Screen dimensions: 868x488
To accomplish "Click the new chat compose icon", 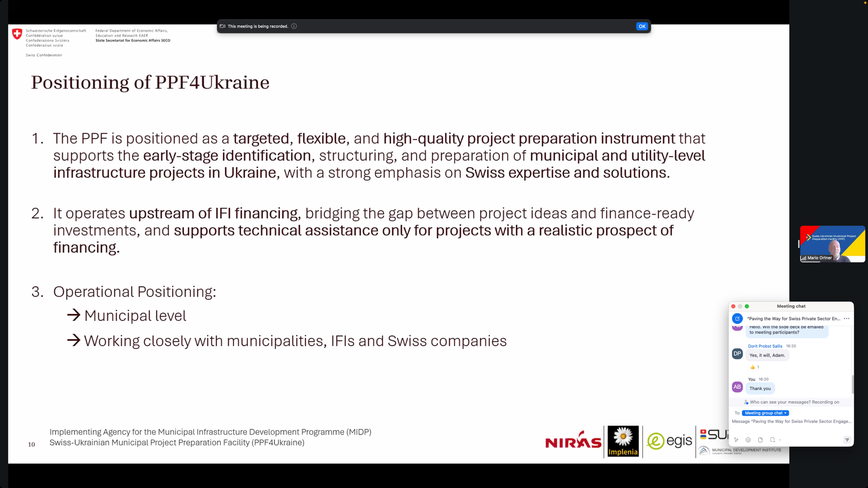I will pyautogui.click(x=737, y=319).
